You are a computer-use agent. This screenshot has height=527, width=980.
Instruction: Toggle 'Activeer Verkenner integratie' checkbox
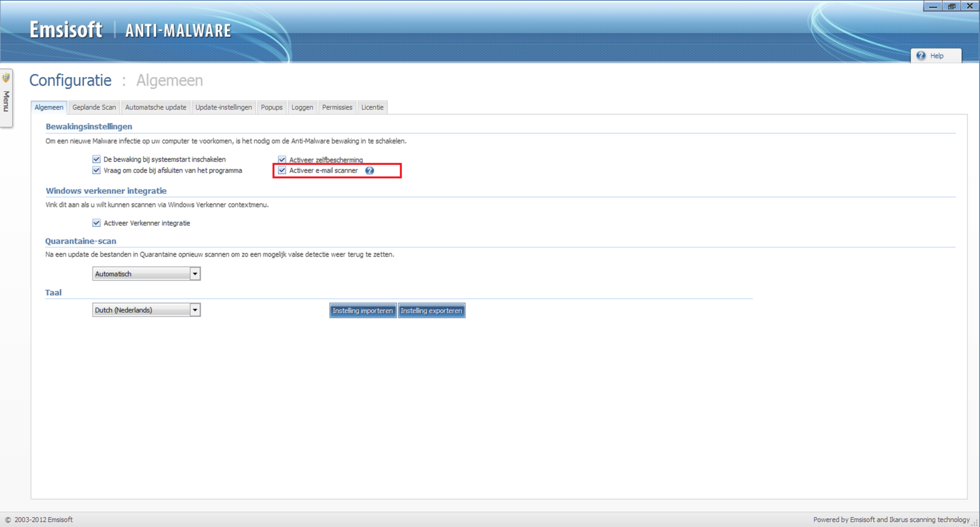click(x=96, y=223)
